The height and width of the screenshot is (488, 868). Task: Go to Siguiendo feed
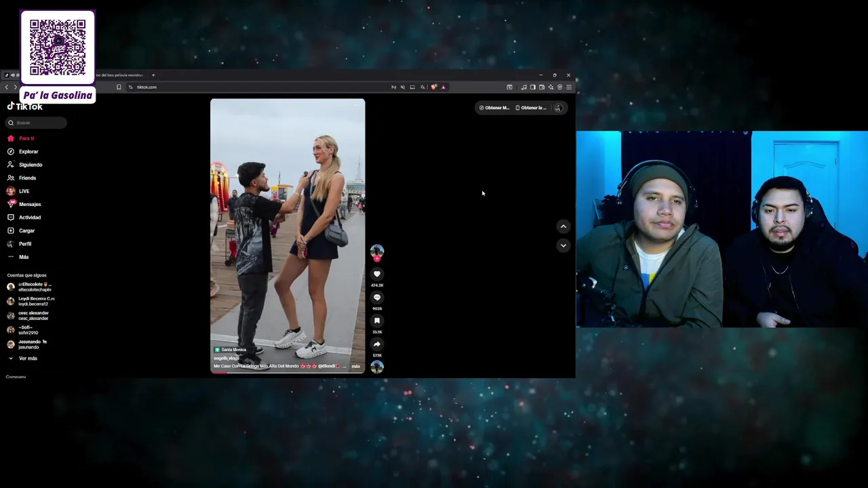(24, 165)
